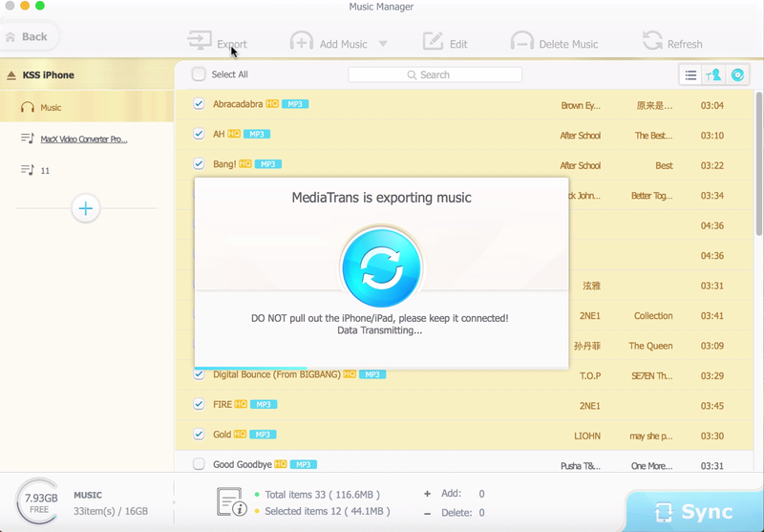Image resolution: width=764 pixels, height=532 pixels.
Task: Switch to artist view icon
Action: 713,75
